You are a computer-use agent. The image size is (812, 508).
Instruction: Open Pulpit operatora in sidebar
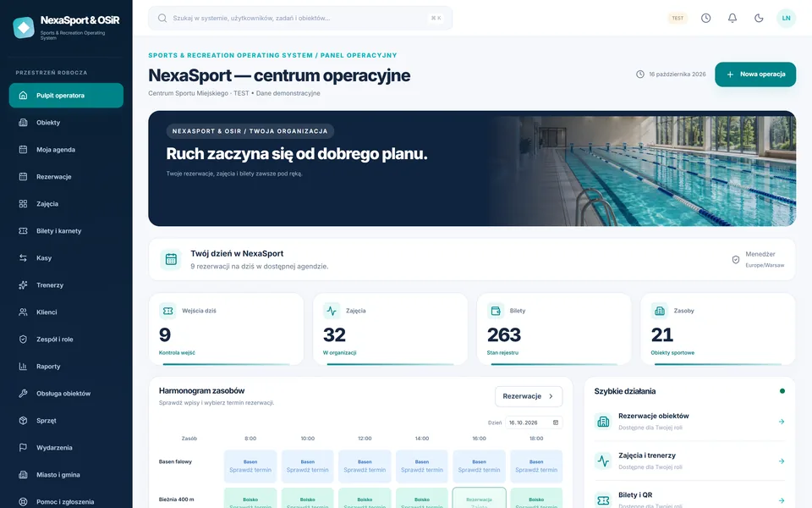tap(66, 96)
